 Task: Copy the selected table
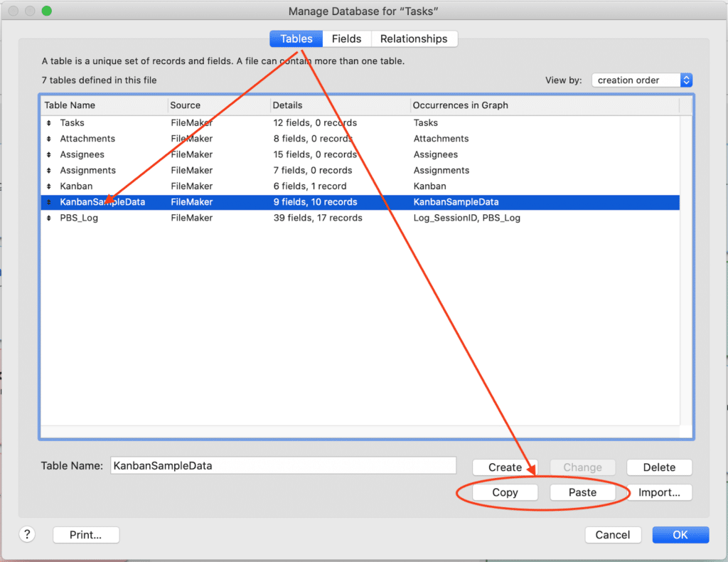tap(505, 492)
